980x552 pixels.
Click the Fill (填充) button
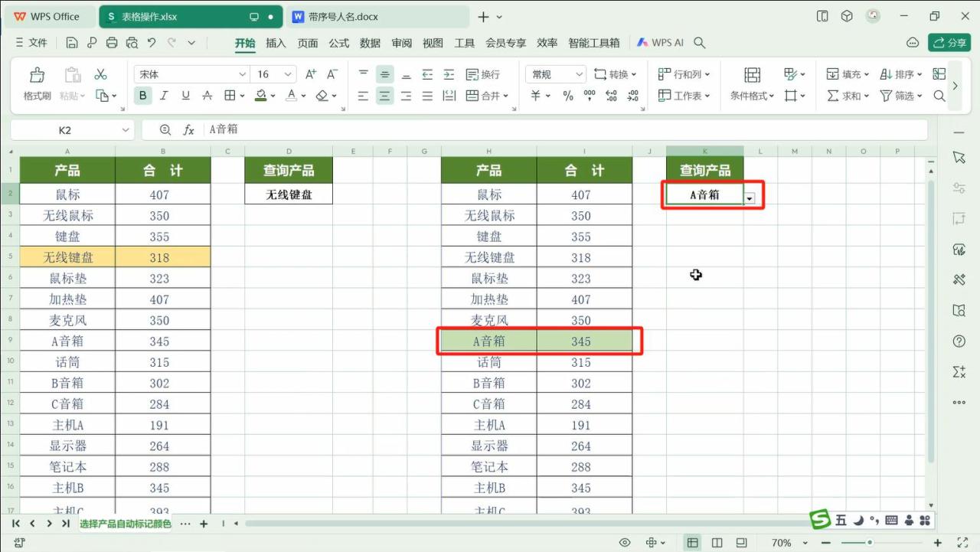tap(848, 74)
